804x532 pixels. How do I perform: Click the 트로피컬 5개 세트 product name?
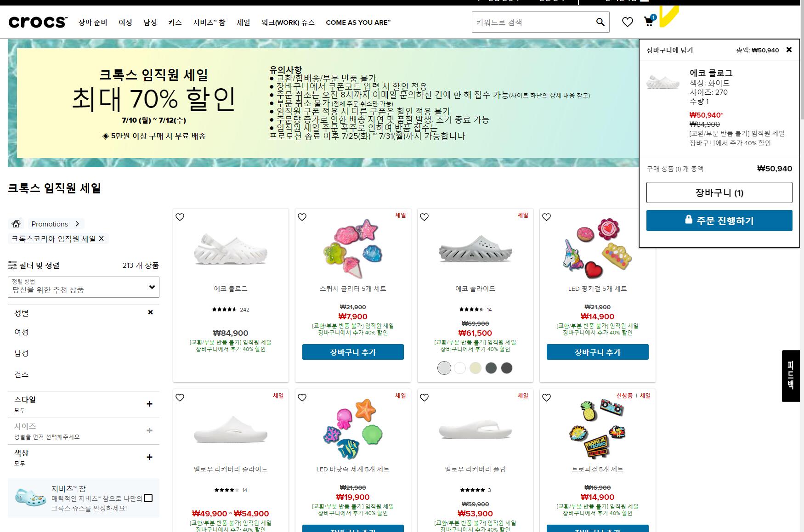point(598,469)
